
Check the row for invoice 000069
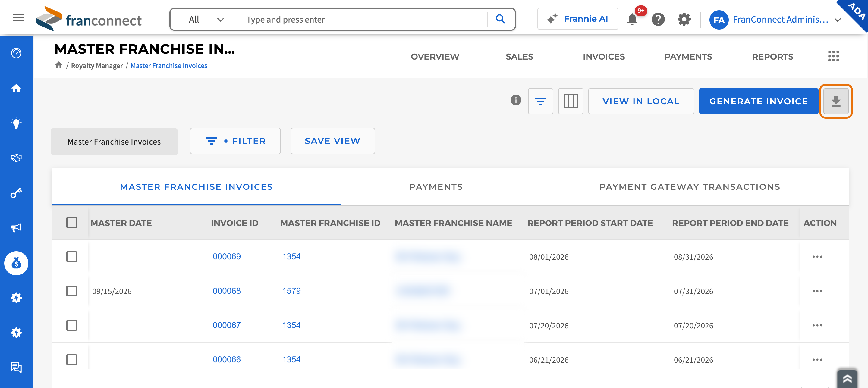(71, 257)
